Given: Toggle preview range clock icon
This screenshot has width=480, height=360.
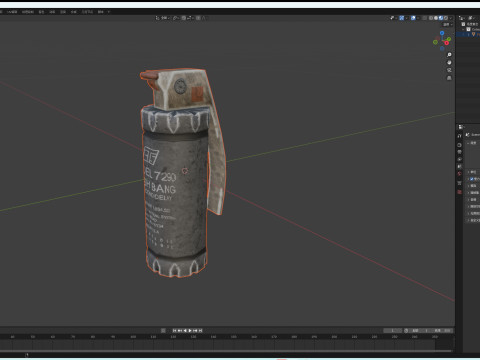Looking at the screenshot, I should 406,331.
